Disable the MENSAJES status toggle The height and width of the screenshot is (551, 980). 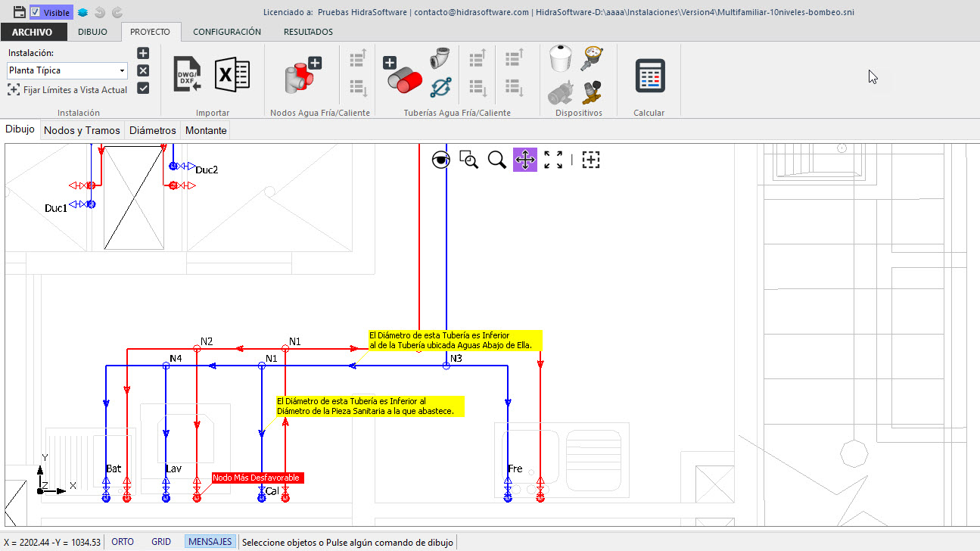[x=210, y=542]
